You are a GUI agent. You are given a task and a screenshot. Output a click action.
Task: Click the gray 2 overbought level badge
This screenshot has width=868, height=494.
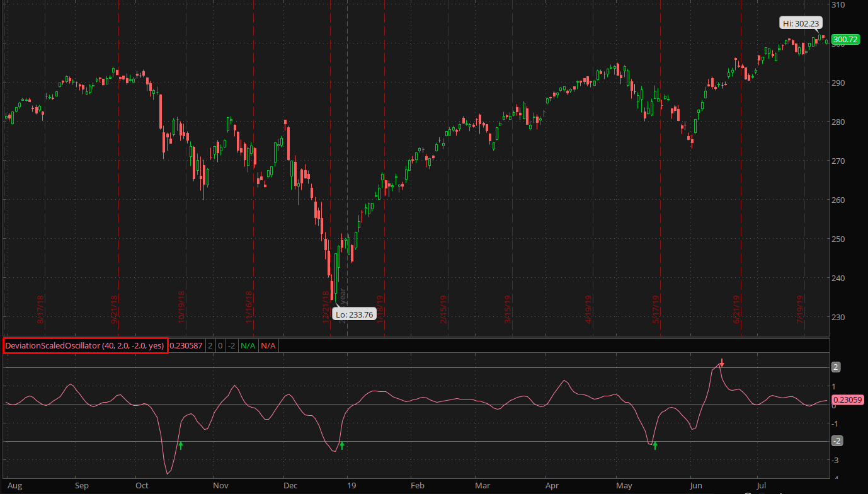[x=837, y=367]
